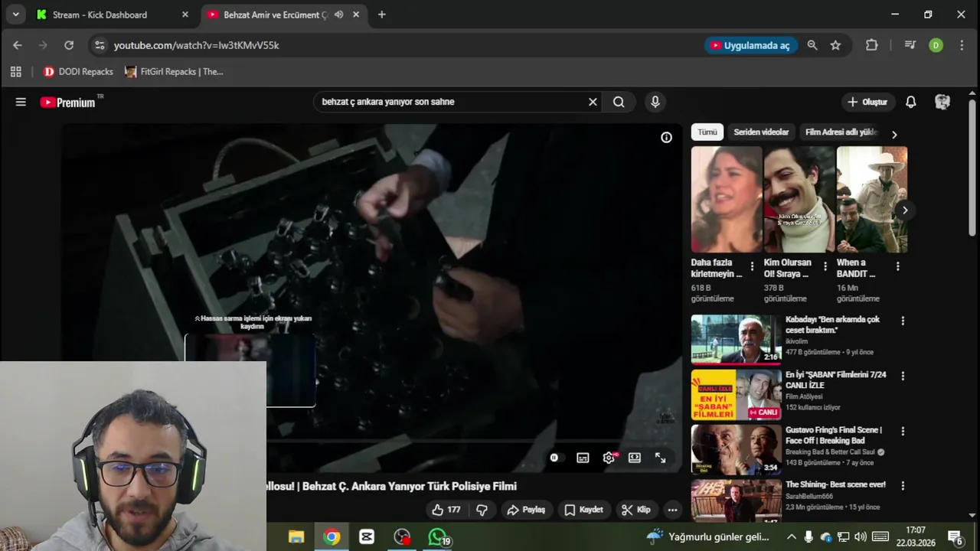
Task: Like the video with 177 likes
Action: (x=446, y=510)
